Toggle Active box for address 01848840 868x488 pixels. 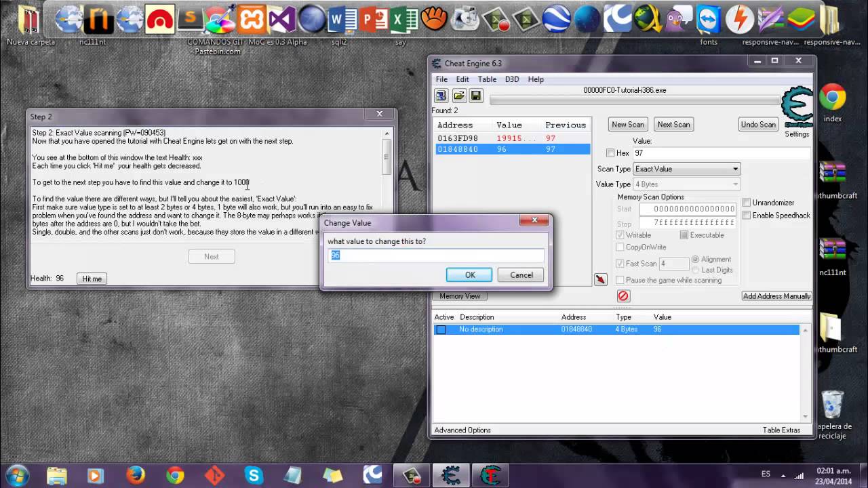441,329
